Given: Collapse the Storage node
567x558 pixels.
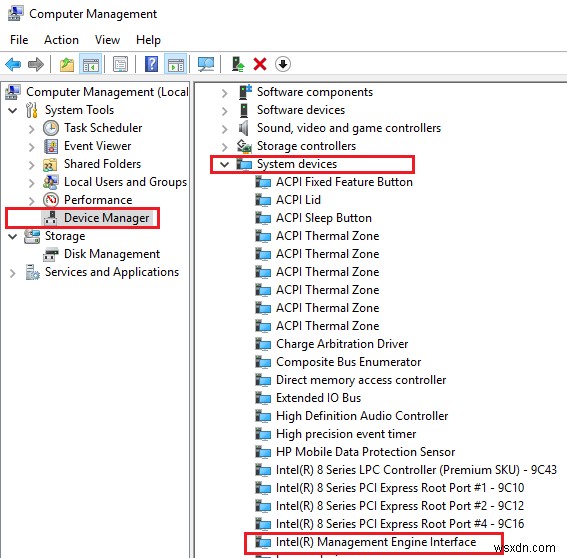Looking at the screenshot, I should click(x=13, y=237).
